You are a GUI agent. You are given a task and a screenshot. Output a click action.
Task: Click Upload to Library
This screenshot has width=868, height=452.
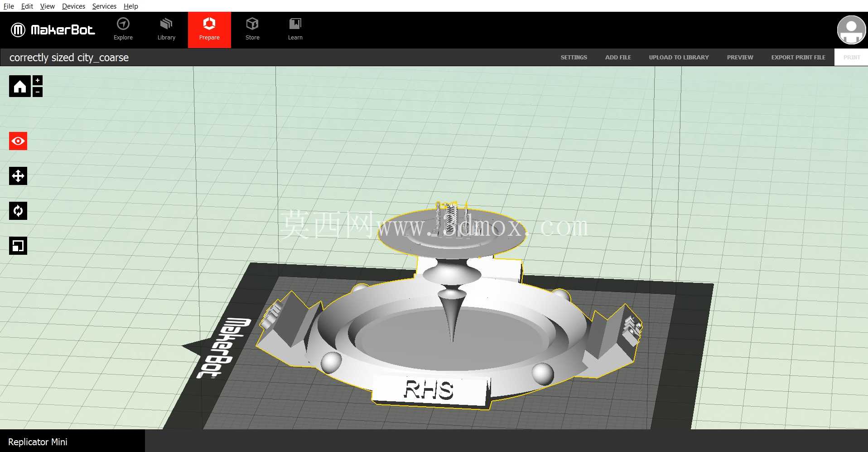point(679,57)
